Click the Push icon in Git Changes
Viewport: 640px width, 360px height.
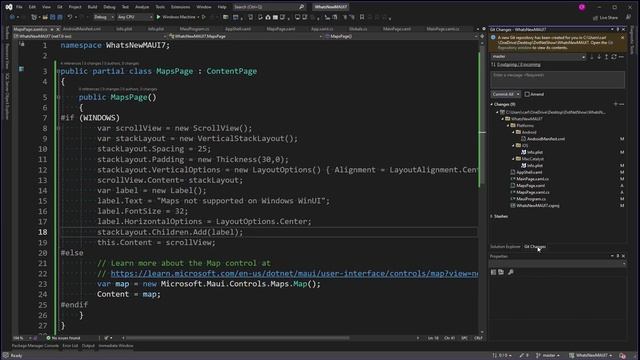(x=607, y=57)
